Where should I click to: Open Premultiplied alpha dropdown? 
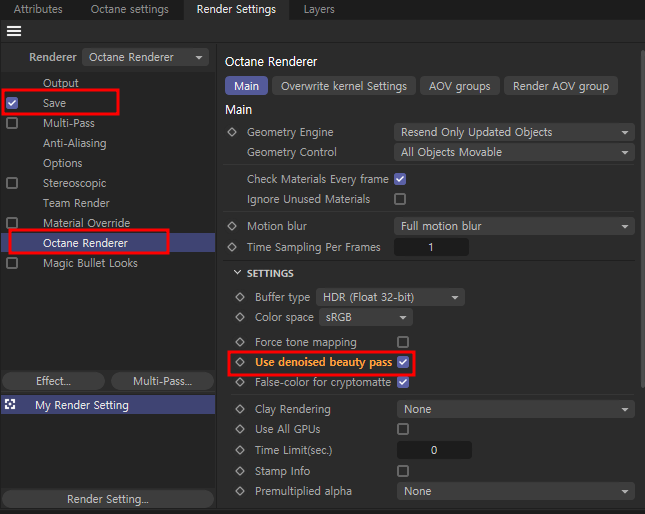516,491
